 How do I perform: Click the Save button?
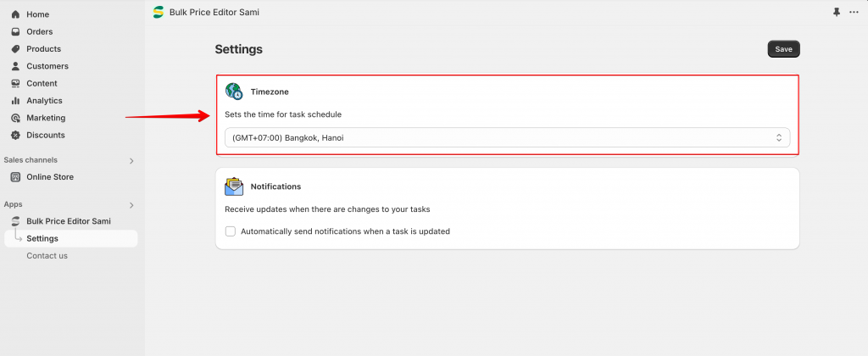[x=783, y=49]
